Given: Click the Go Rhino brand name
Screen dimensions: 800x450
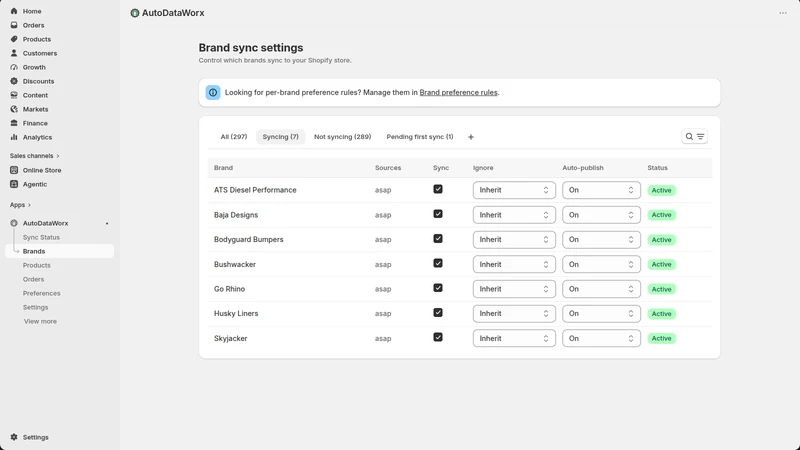Looking at the screenshot, I should pos(230,289).
